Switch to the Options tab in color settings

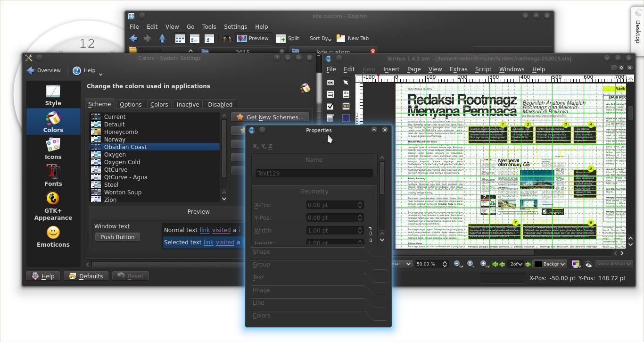click(130, 104)
